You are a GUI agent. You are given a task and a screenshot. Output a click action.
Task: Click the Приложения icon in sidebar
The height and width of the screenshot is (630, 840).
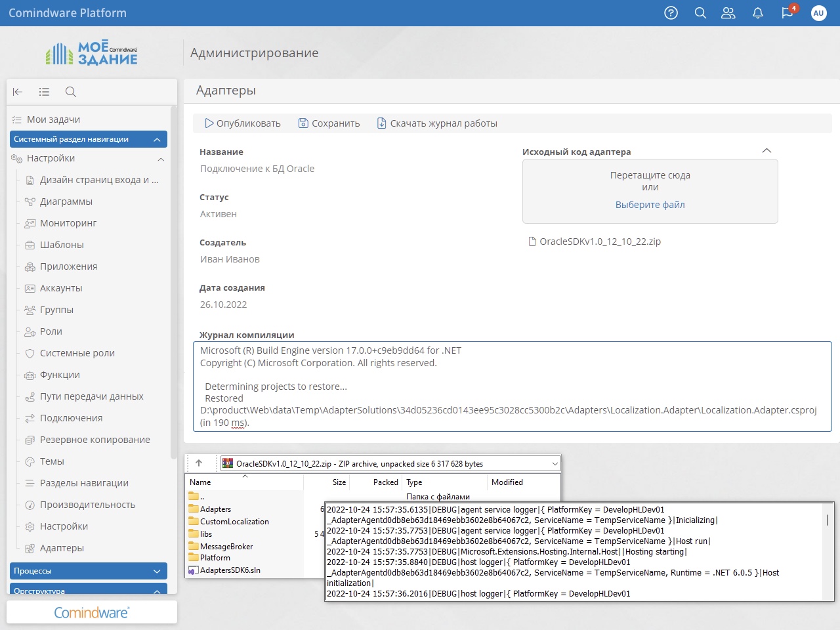(x=30, y=266)
